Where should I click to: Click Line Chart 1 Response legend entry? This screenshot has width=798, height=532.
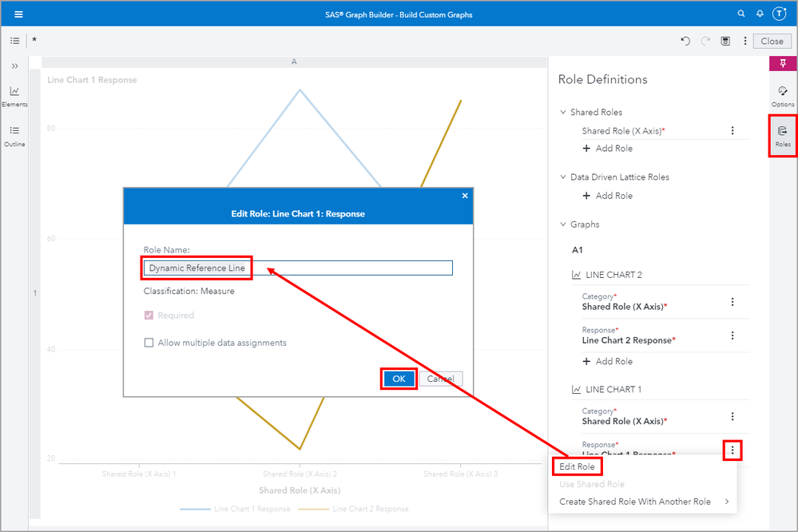coord(235,509)
